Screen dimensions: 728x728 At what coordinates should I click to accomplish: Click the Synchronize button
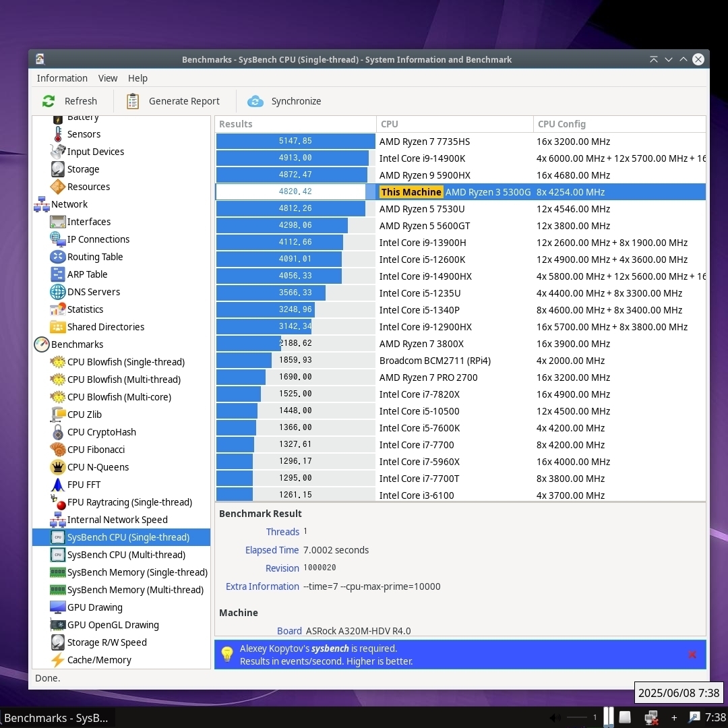(x=284, y=101)
